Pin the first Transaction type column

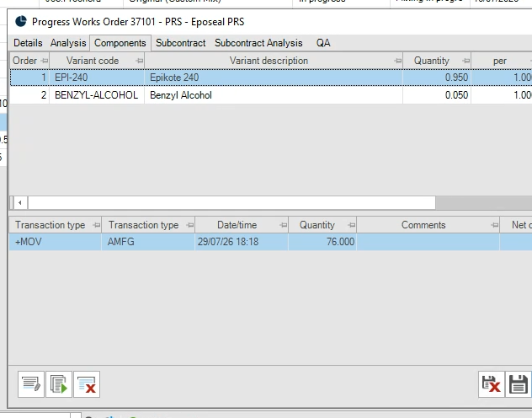click(97, 225)
